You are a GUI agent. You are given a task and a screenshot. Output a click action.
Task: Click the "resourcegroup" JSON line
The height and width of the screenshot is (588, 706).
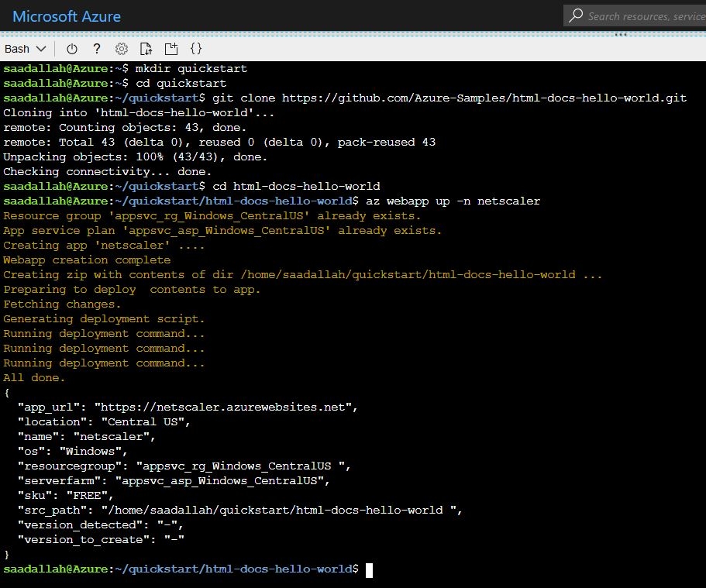pos(184,466)
